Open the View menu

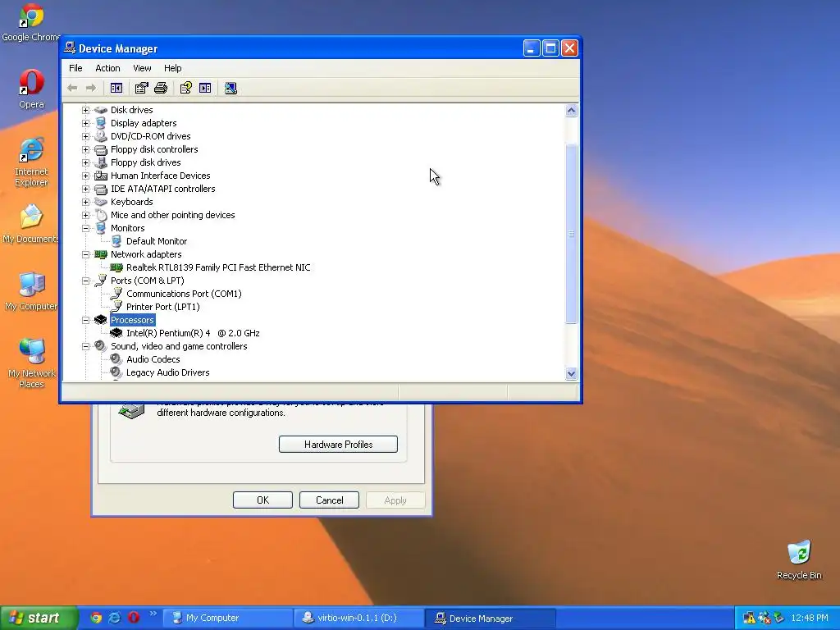142,68
